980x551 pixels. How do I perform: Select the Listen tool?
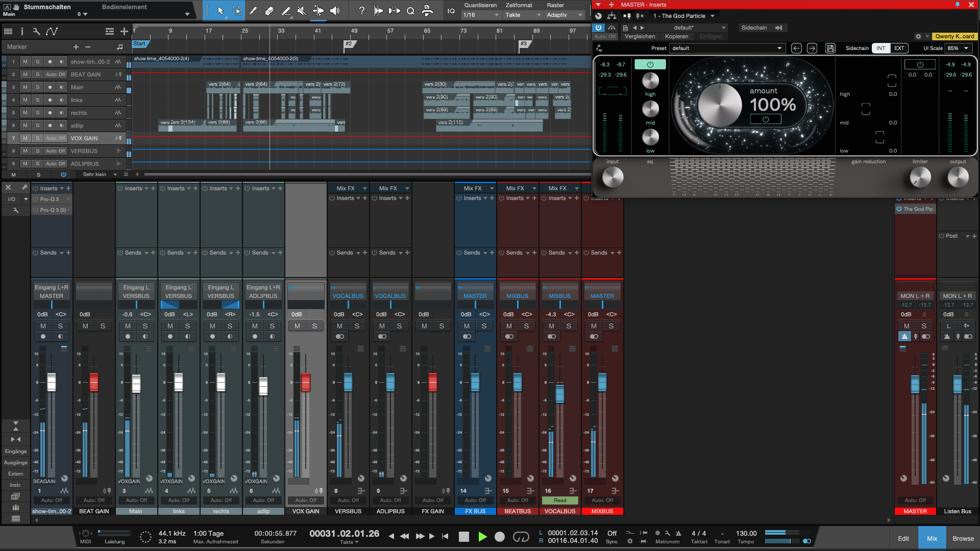click(x=335, y=11)
